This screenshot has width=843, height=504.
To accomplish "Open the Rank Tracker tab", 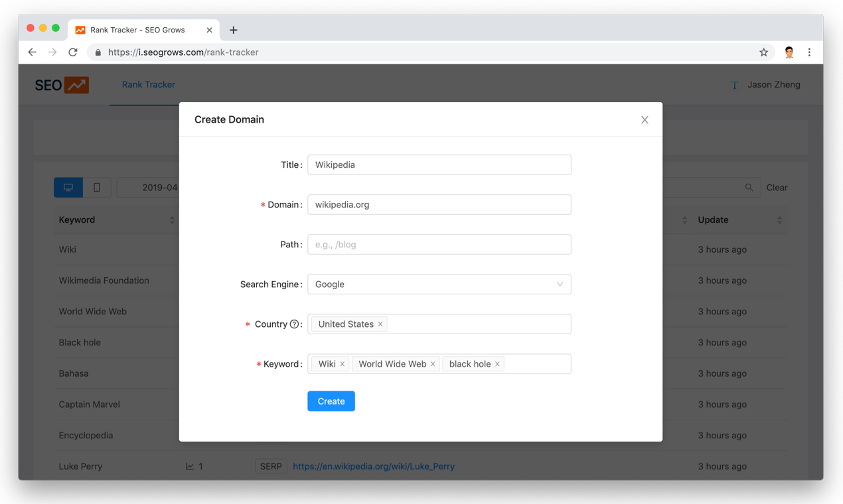I will [149, 85].
